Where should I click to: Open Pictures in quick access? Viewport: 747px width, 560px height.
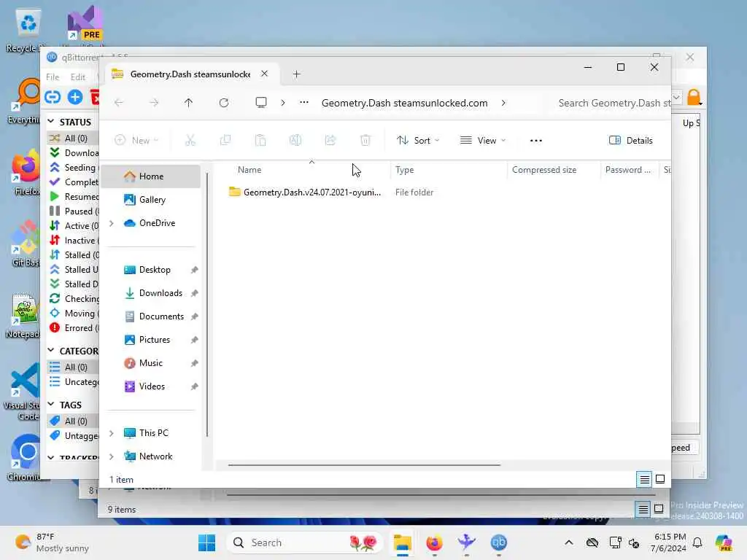[152, 340]
